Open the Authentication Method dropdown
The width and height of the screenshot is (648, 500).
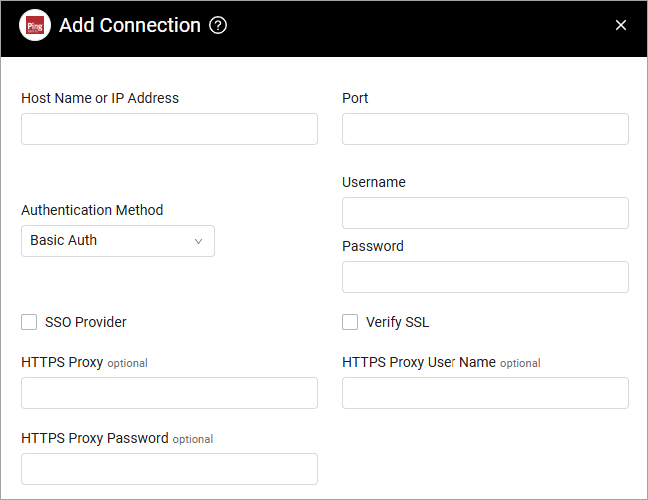tap(118, 241)
